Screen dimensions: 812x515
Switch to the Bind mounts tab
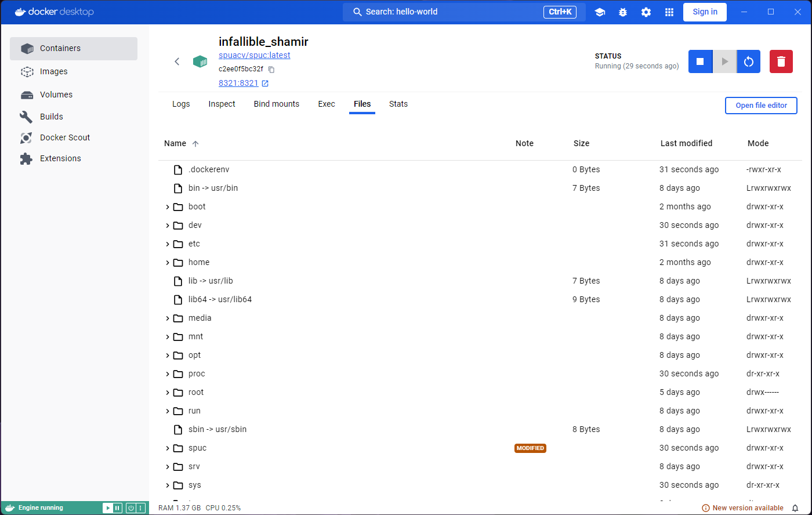coord(277,104)
